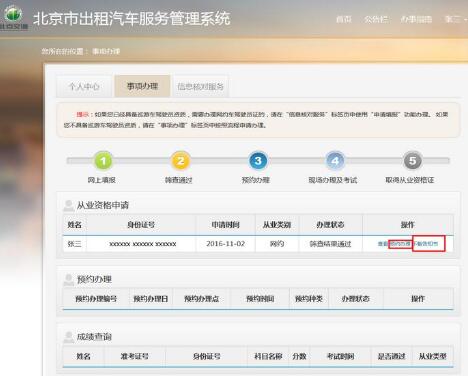This screenshot has height=376, width=468.
Task: Select blue step 3 circle 预约办理
Action: click(x=258, y=161)
